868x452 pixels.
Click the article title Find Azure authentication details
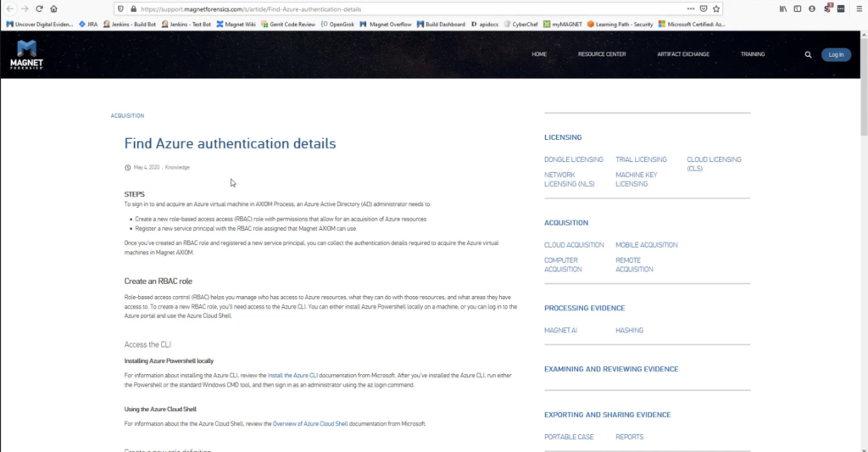point(230,143)
